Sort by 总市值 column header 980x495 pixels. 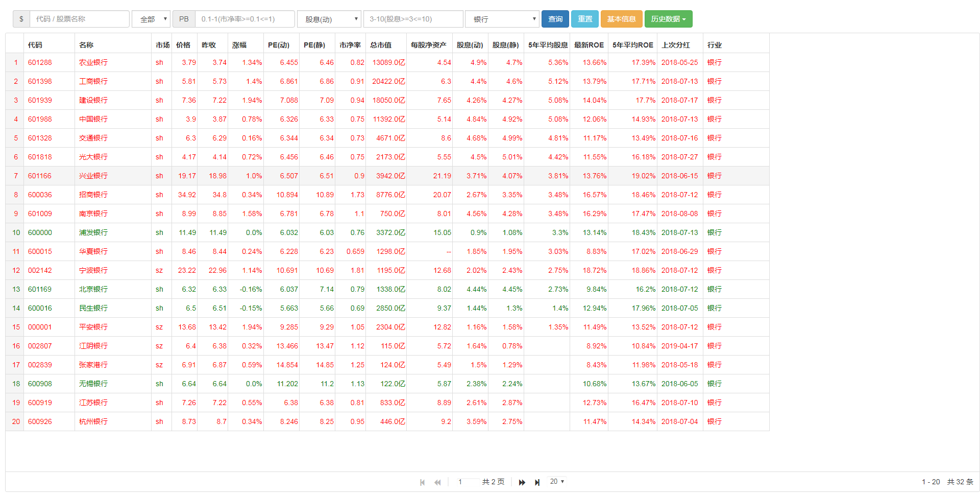point(381,45)
